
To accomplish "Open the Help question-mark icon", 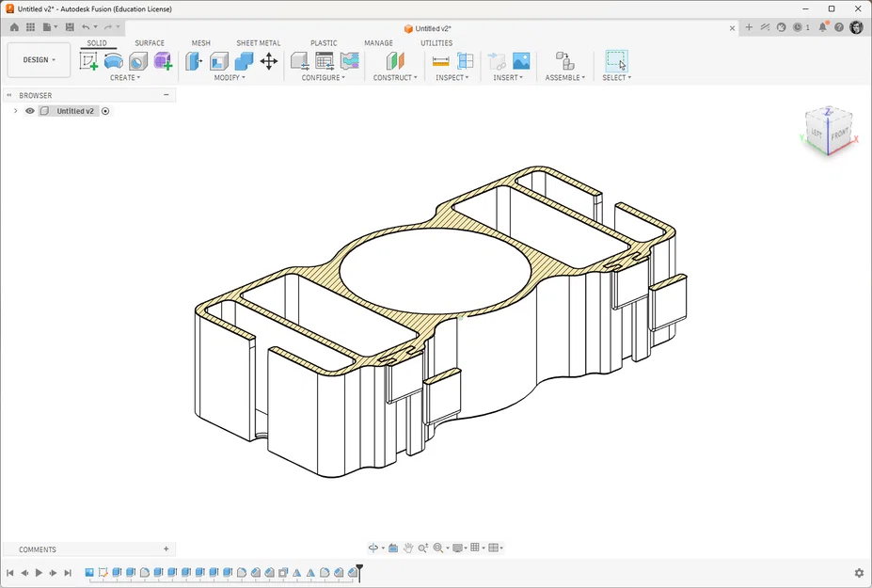I will click(839, 27).
